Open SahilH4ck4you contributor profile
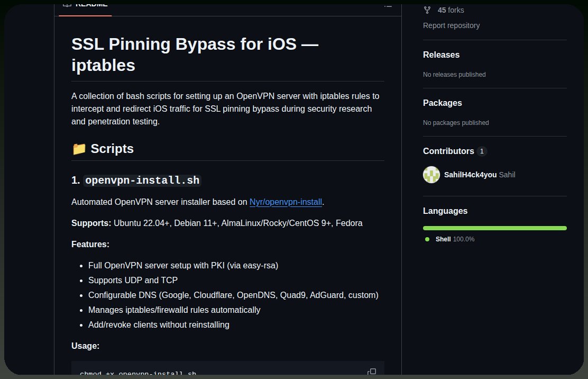 470,175
